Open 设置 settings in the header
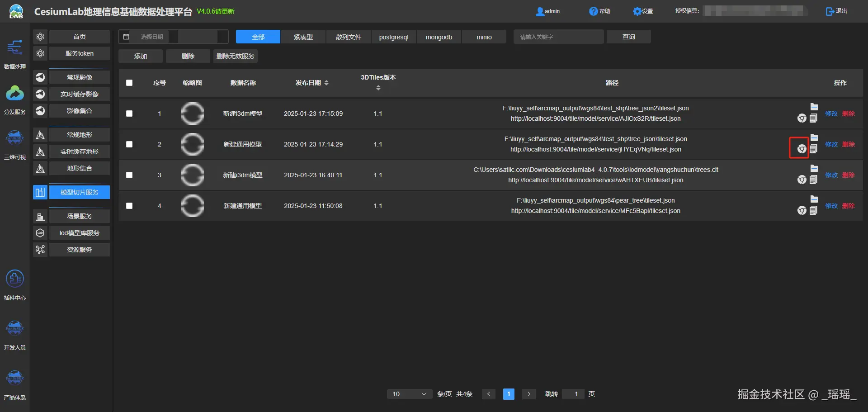This screenshot has width=868, height=412. click(643, 11)
